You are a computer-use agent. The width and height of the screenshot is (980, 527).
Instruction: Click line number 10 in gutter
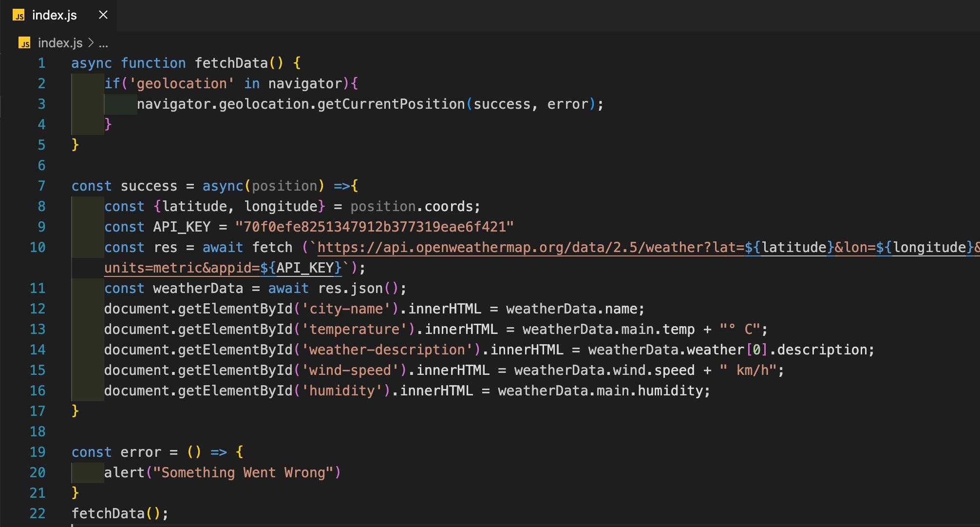pyautogui.click(x=38, y=247)
